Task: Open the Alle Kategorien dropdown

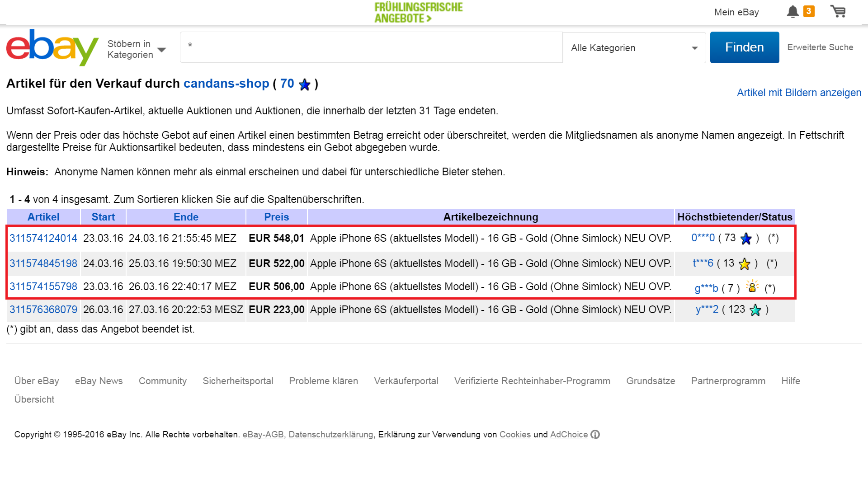Action: click(634, 48)
